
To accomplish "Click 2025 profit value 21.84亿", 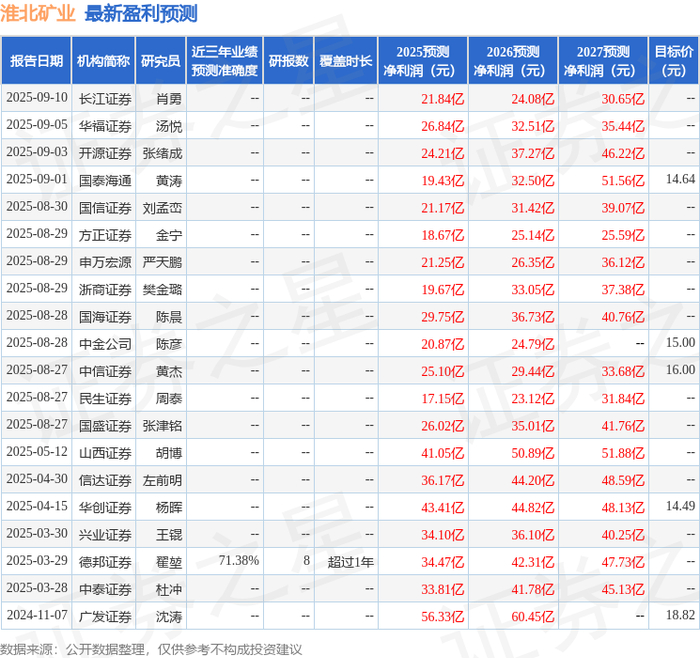I will (x=442, y=99).
